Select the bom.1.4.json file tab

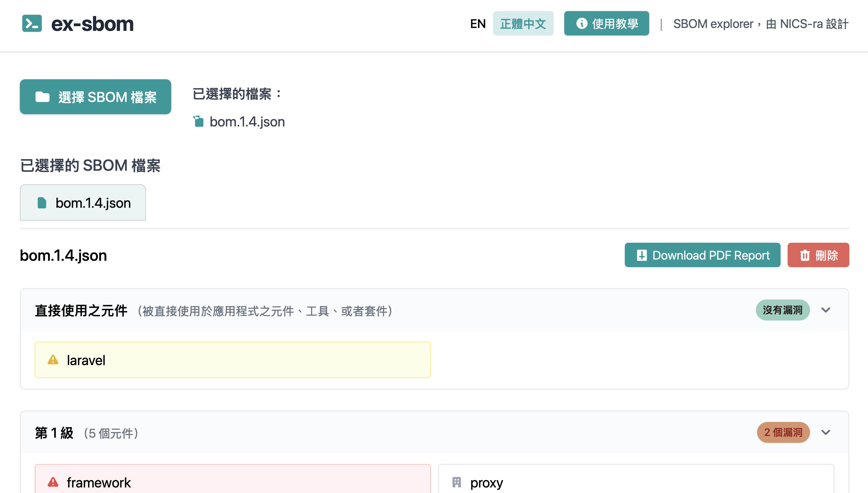[x=83, y=203]
